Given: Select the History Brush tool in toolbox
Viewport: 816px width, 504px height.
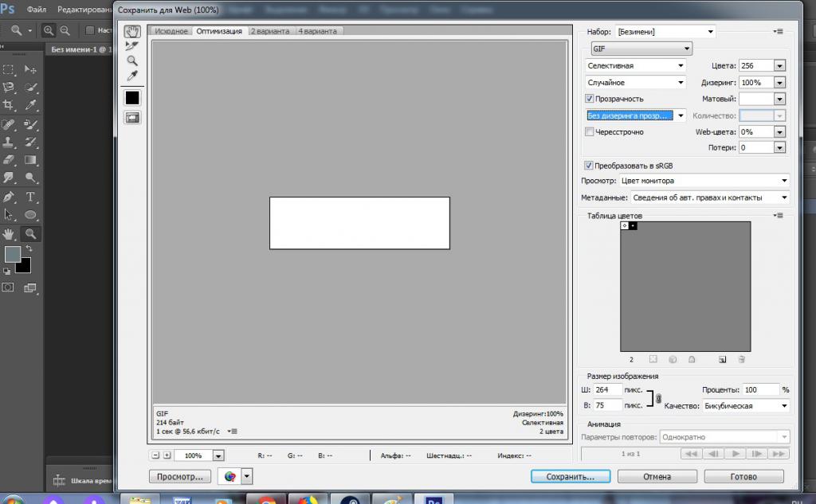Looking at the screenshot, I should 30,142.
